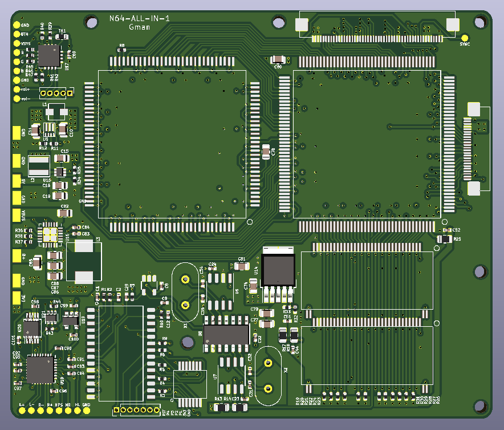Image resolution: width=504 pixels, height=430 pixels.
Task: Click the X1 crystal oscillator outline
Action: (185, 292)
